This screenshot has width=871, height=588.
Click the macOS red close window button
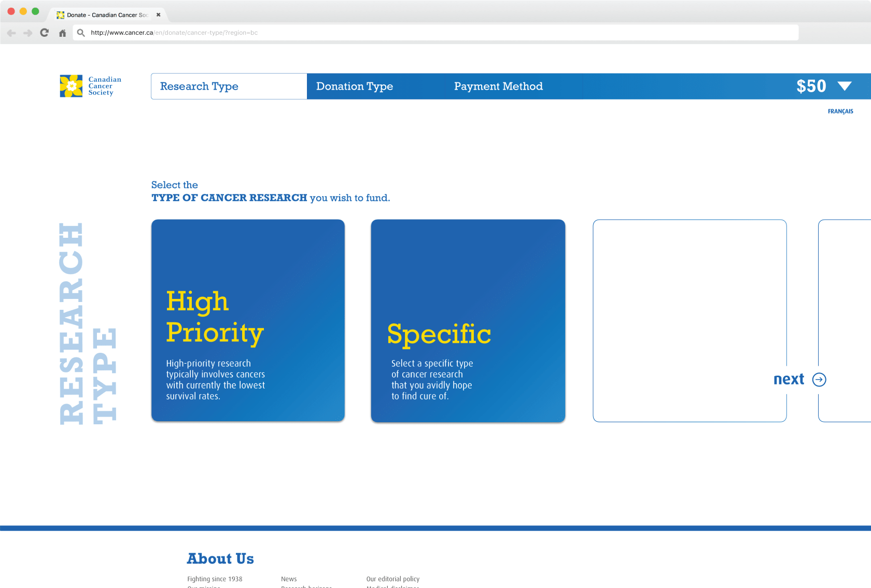tap(11, 11)
